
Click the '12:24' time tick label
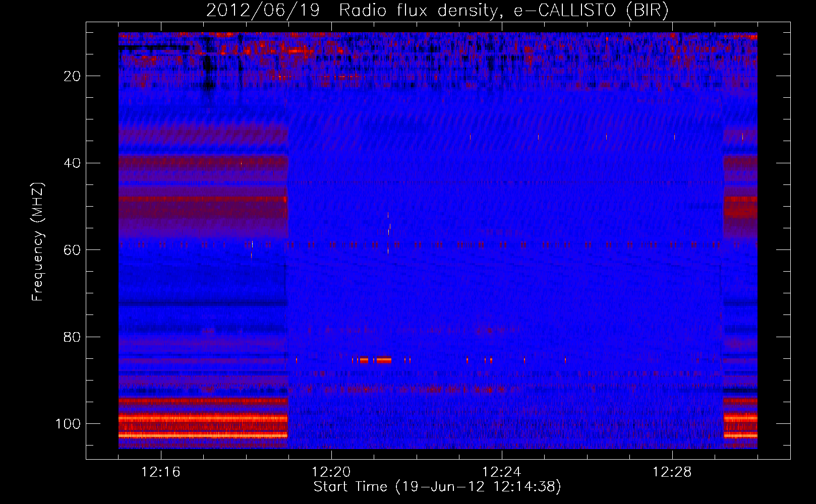(502, 472)
